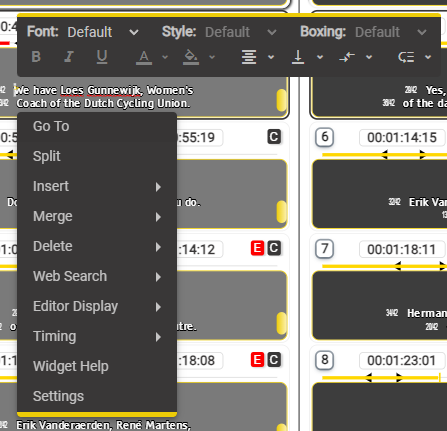
Task: Click subtitle number 6 box
Action: click(x=325, y=137)
